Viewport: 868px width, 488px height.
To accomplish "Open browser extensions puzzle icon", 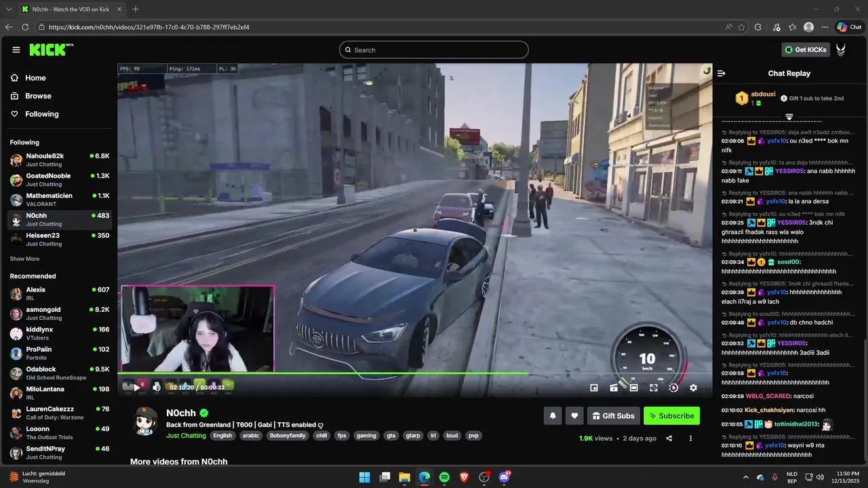I will [758, 27].
